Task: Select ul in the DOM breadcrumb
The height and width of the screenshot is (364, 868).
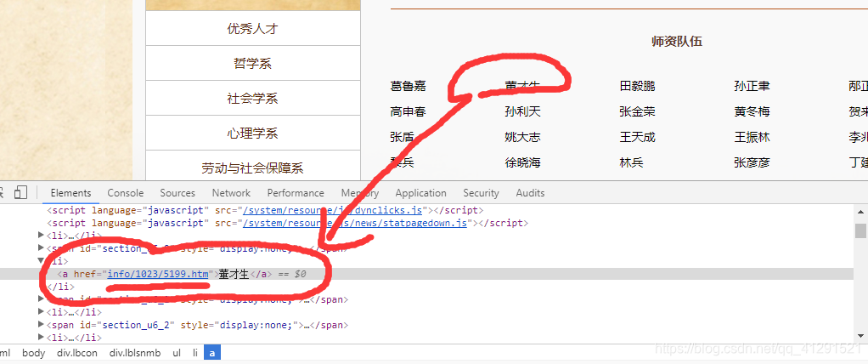Action: (x=177, y=352)
